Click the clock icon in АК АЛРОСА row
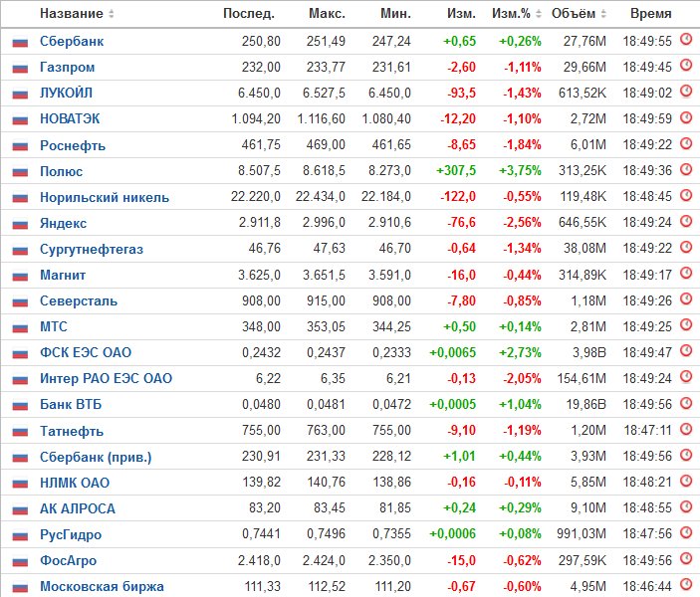The width and height of the screenshot is (700, 597). [x=686, y=506]
